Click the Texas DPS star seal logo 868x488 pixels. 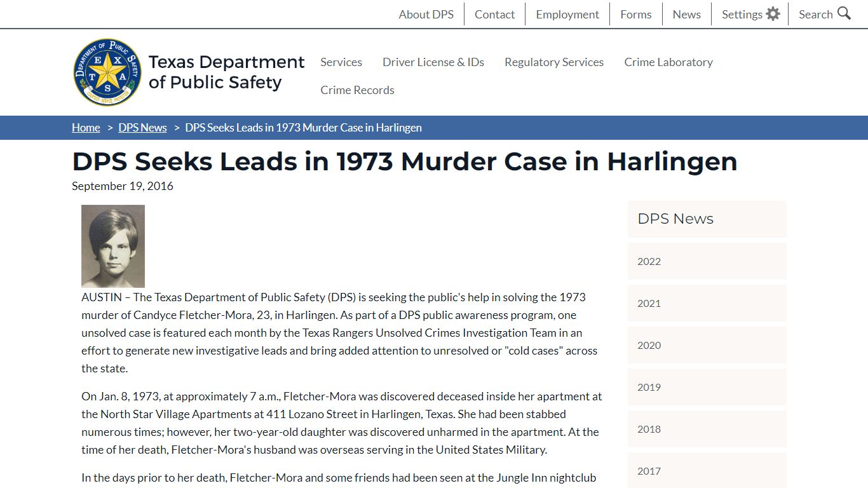(107, 72)
